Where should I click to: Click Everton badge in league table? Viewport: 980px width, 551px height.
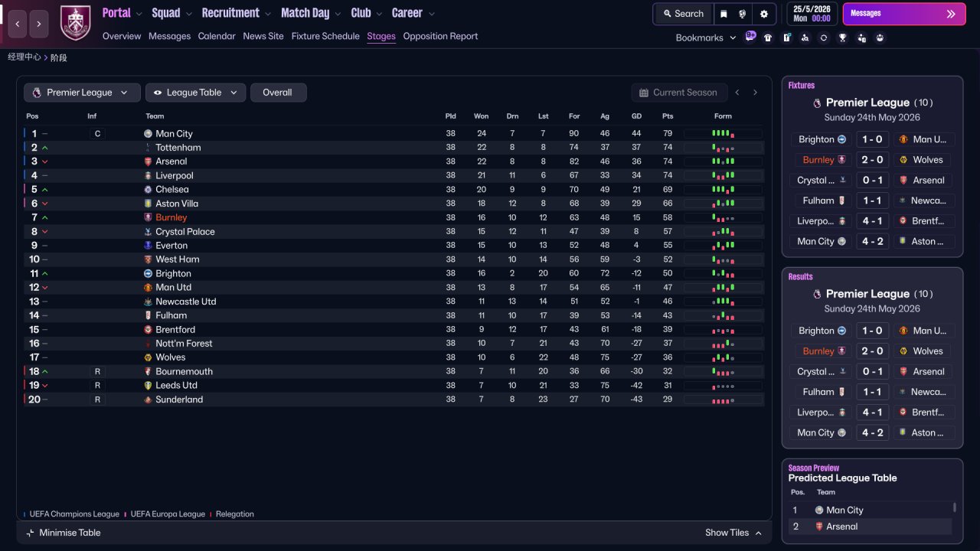148,246
